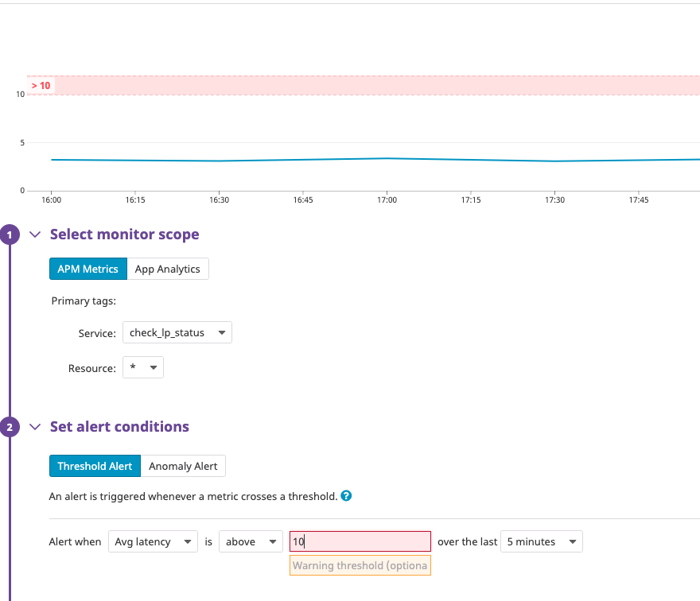The height and width of the screenshot is (601, 700).
Task: Open the help tooltip about threshold alerts
Action: (346, 495)
